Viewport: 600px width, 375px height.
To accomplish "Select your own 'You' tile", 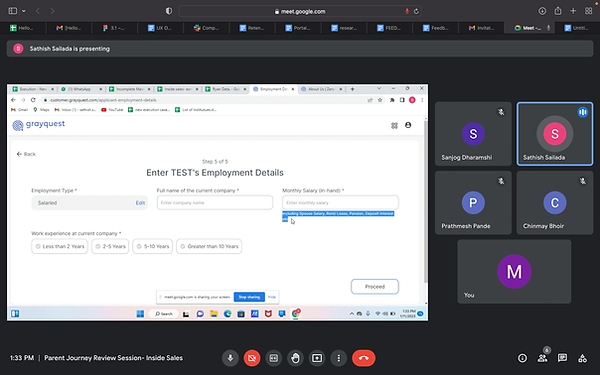I will [x=514, y=272].
